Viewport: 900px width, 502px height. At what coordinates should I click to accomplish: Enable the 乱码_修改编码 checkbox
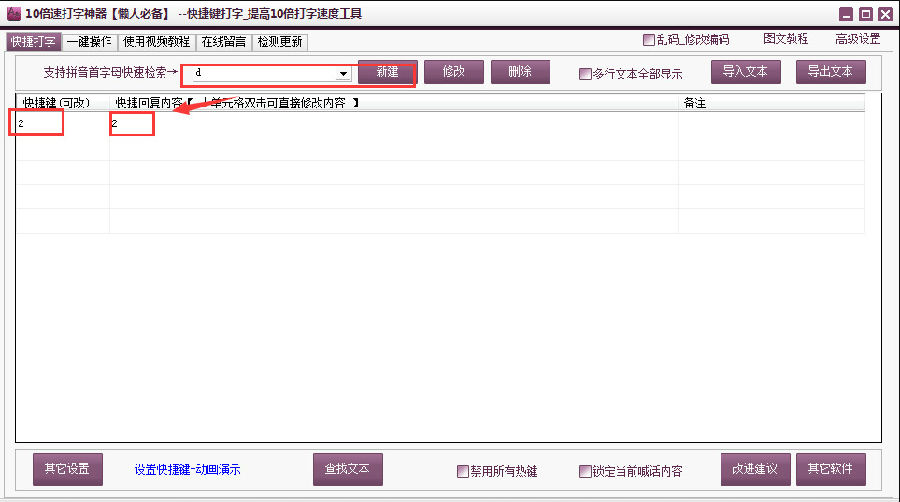[649, 40]
